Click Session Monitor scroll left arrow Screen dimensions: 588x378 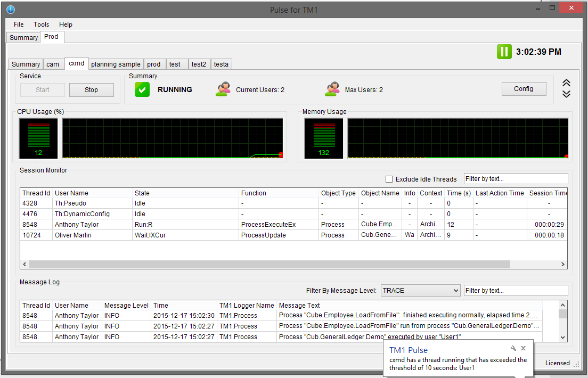tap(24, 265)
